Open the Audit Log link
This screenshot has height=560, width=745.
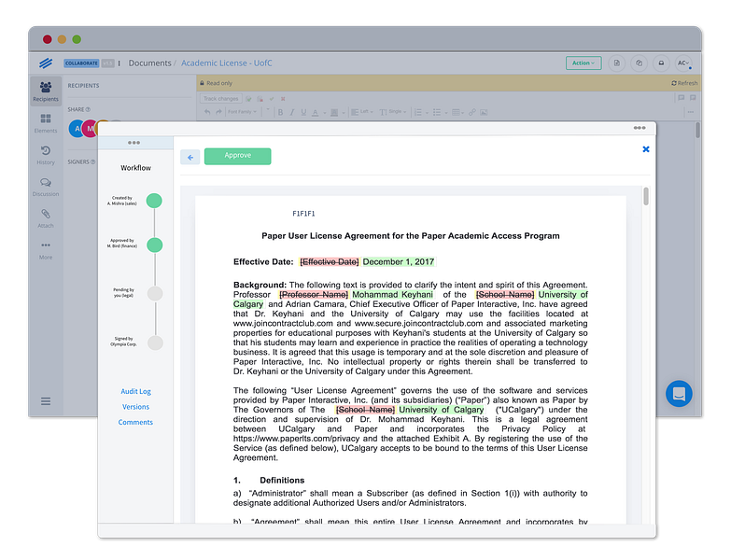[135, 391]
